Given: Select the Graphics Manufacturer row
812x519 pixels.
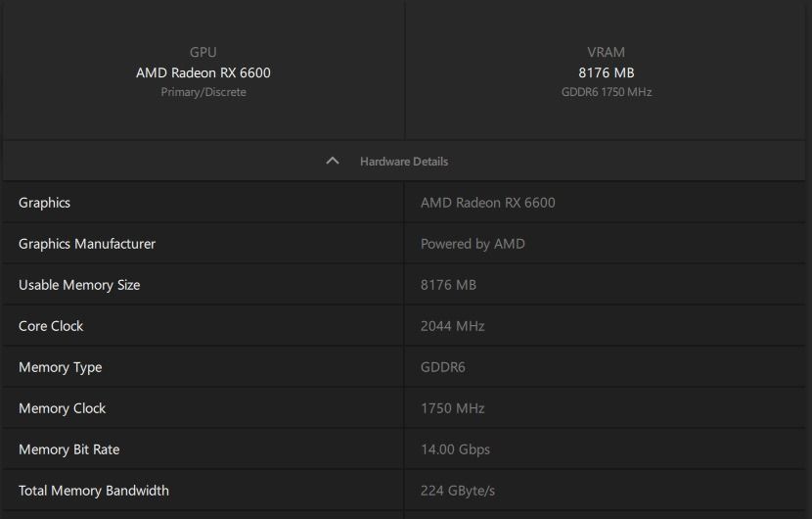Looking at the screenshot, I should pyautogui.click(x=404, y=244).
